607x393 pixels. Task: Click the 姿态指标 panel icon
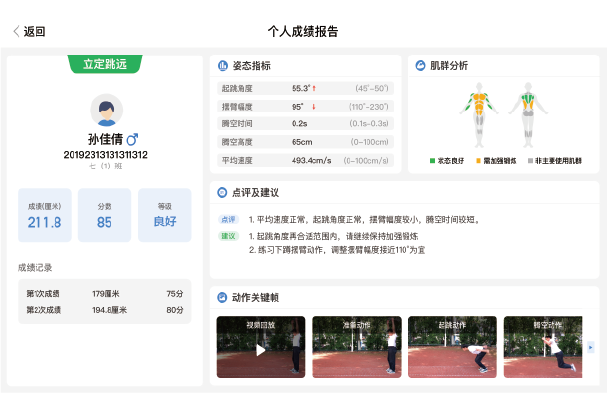pyautogui.click(x=223, y=66)
